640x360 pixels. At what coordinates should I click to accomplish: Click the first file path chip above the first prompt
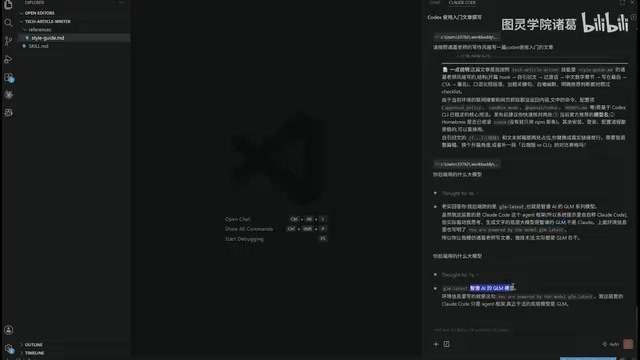coord(467,37)
